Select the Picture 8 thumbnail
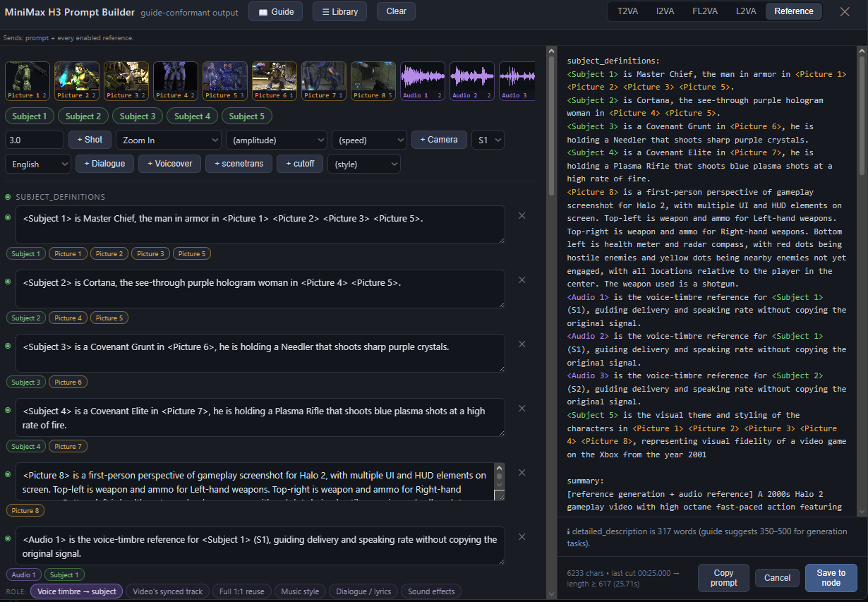 373,80
